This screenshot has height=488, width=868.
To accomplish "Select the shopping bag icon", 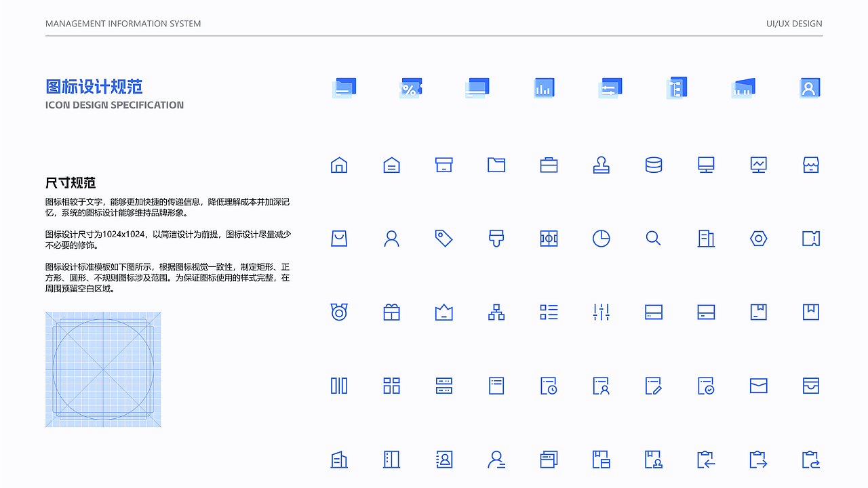I will tap(339, 239).
